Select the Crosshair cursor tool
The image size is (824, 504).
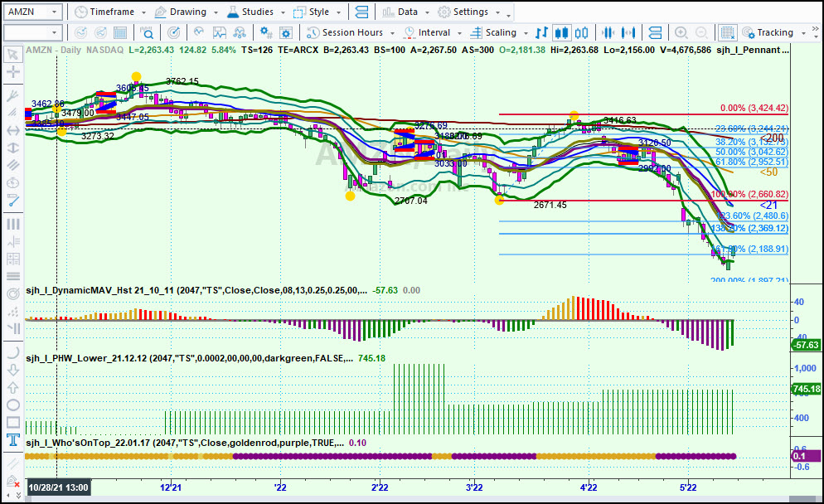pyautogui.click(x=13, y=72)
